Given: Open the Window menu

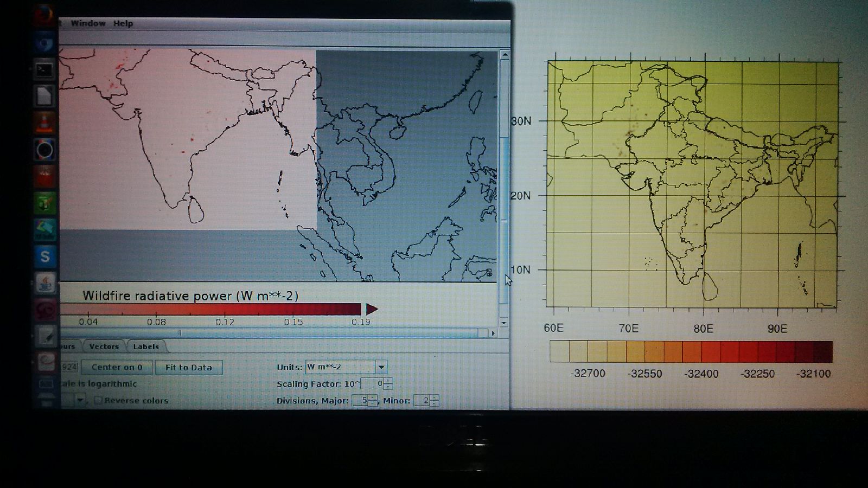Looking at the screenshot, I should [88, 23].
